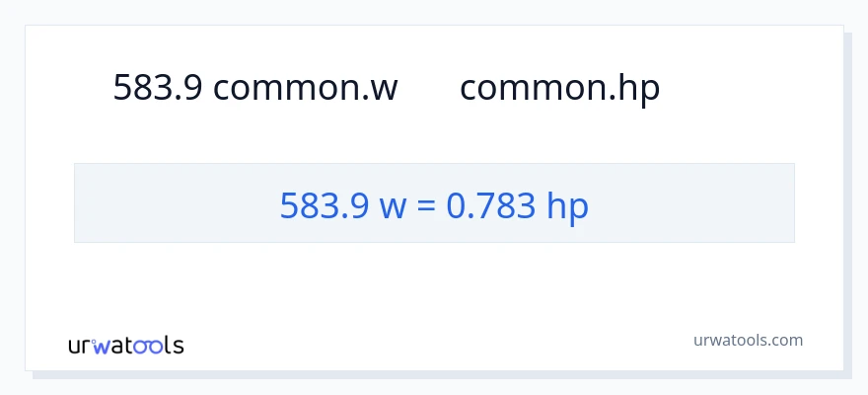Click the blue W in the logo
The width and height of the screenshot is (868, 395).
click(103, 346)
